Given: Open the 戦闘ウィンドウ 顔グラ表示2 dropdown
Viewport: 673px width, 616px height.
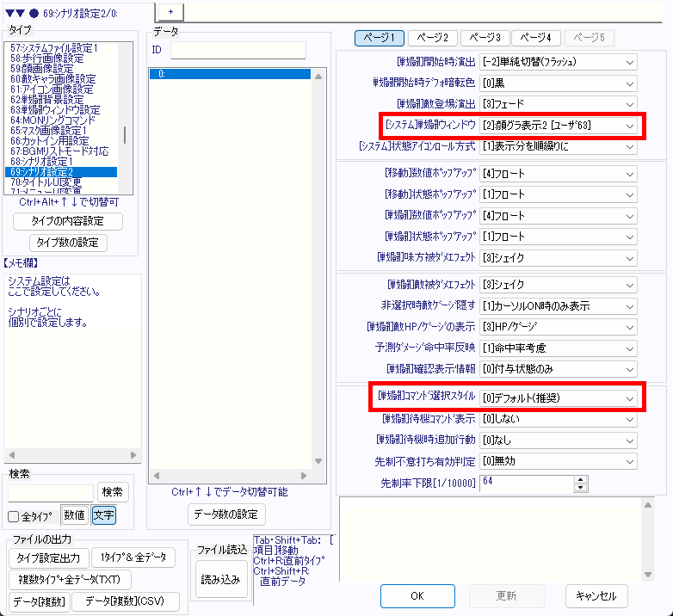Looking at the screenshot, I should (x=559, y=126).
